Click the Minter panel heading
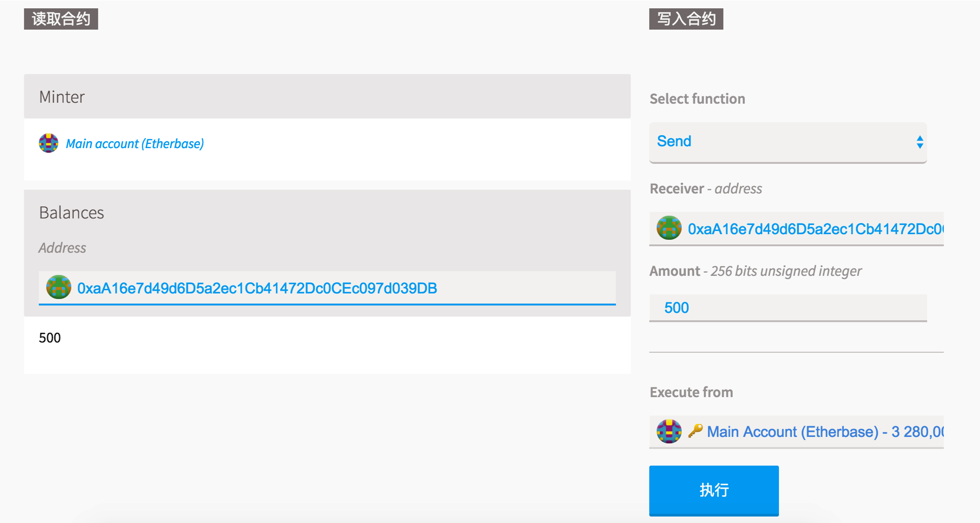The height and width of the screenshot is (523, 980). click(x=62, y=97)
